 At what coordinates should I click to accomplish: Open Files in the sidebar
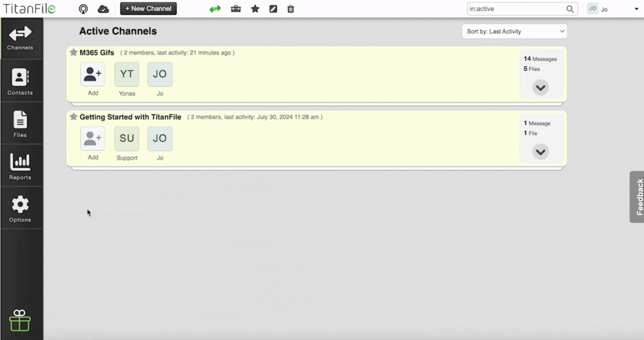20,124
